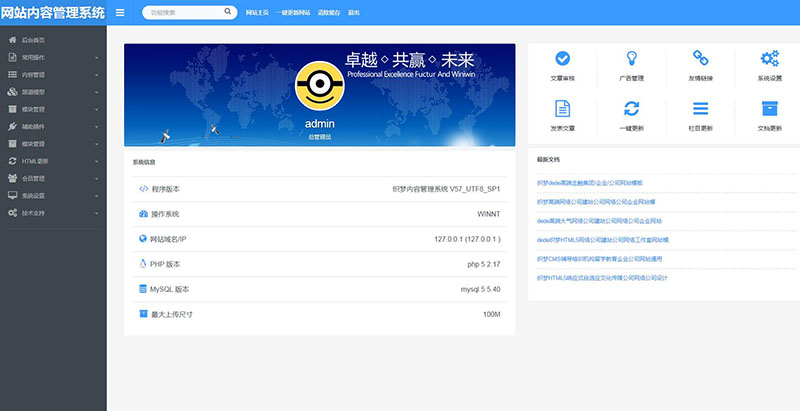The width and height of the screenshot is (800, 411).
Task: Click the magnifier icon in the search box
Action: coord(227,13)
